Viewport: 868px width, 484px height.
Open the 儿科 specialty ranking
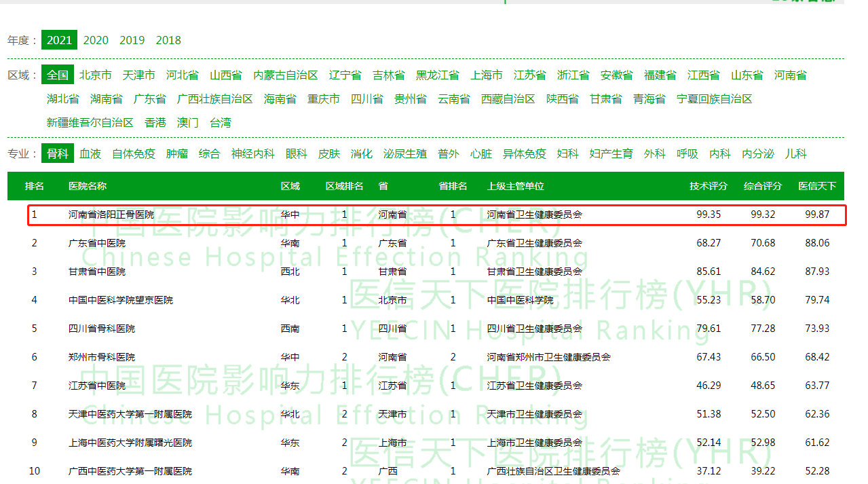795,154
